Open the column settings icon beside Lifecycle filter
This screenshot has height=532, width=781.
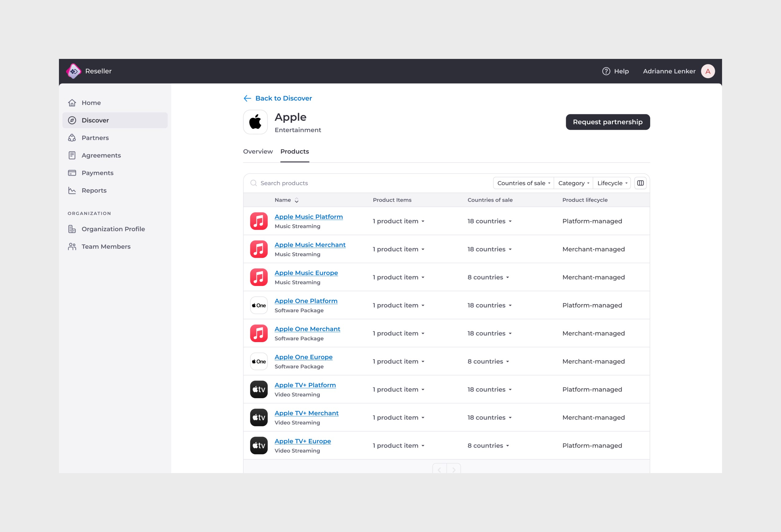point(640,183)
